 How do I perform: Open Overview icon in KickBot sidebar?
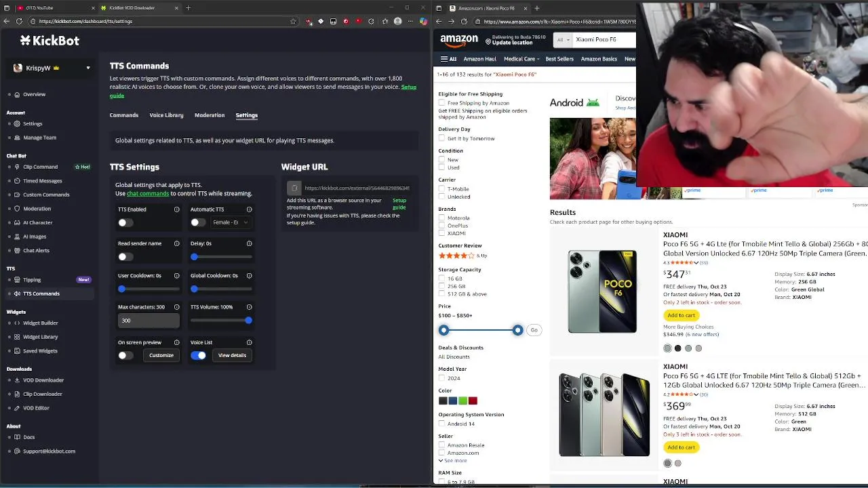click(x=17, y=94)
